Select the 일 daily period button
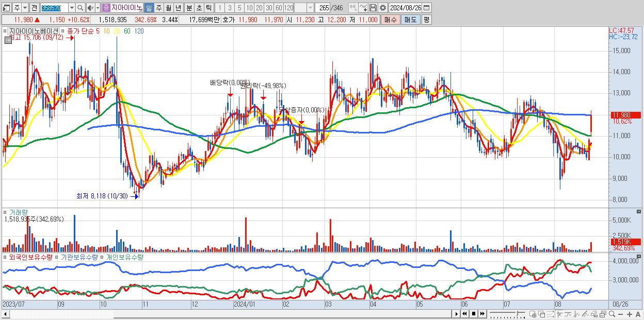 click(149, 8)
